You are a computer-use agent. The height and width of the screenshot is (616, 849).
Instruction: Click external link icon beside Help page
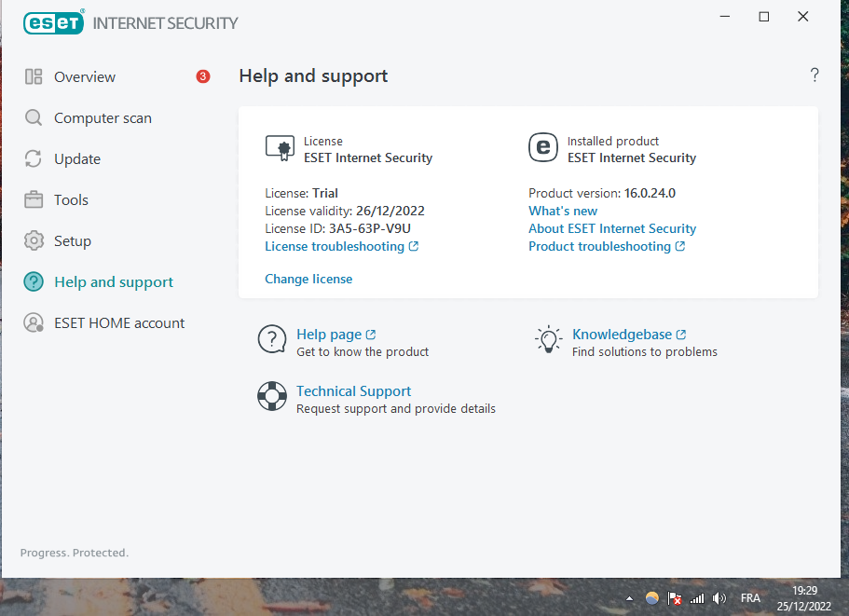371,335
